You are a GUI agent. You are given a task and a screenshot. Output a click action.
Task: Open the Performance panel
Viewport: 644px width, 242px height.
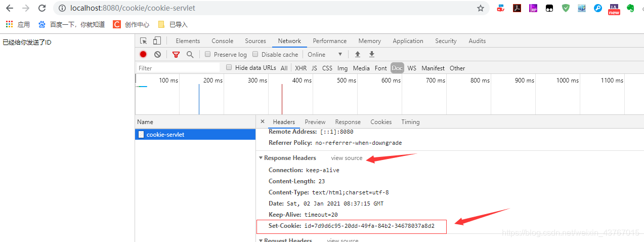point(330,41)
